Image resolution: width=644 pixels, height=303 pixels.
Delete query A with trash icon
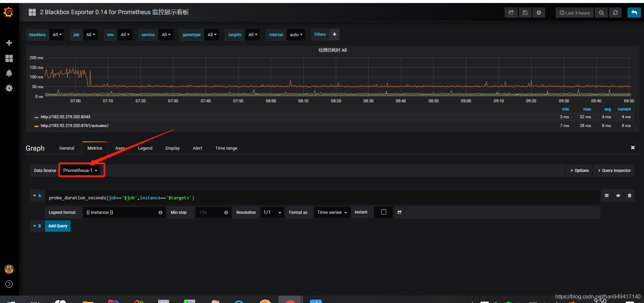(x=629, y=196)
